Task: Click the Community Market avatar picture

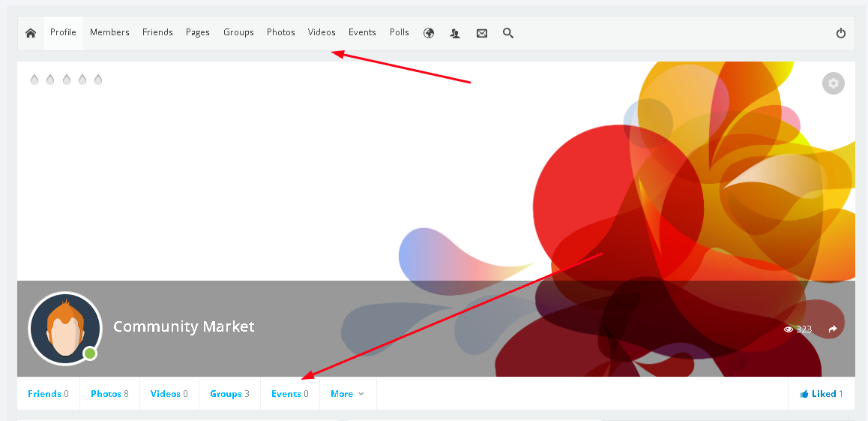Action: pyautogui.click(x=64, y=328)
